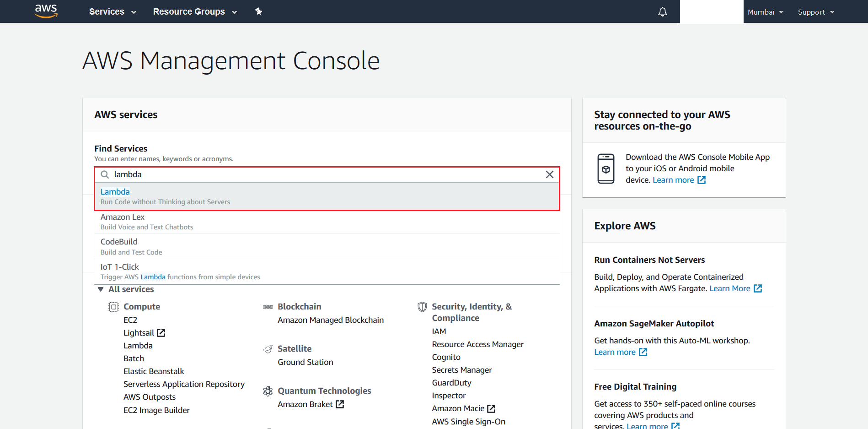Open the Cognito service link
This screenshot has height=429, width=868.
tap(446, 357)
